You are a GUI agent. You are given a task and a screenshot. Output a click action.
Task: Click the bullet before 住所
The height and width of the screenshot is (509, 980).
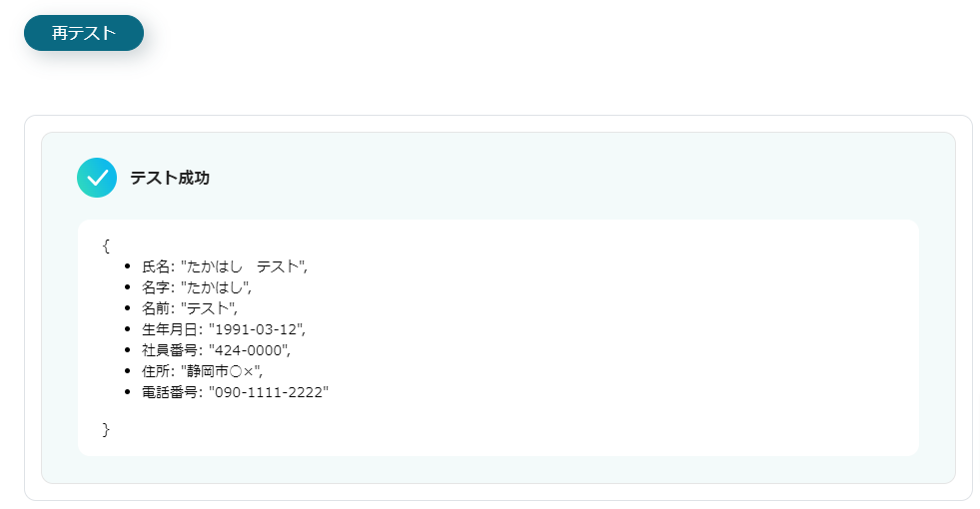128,371
